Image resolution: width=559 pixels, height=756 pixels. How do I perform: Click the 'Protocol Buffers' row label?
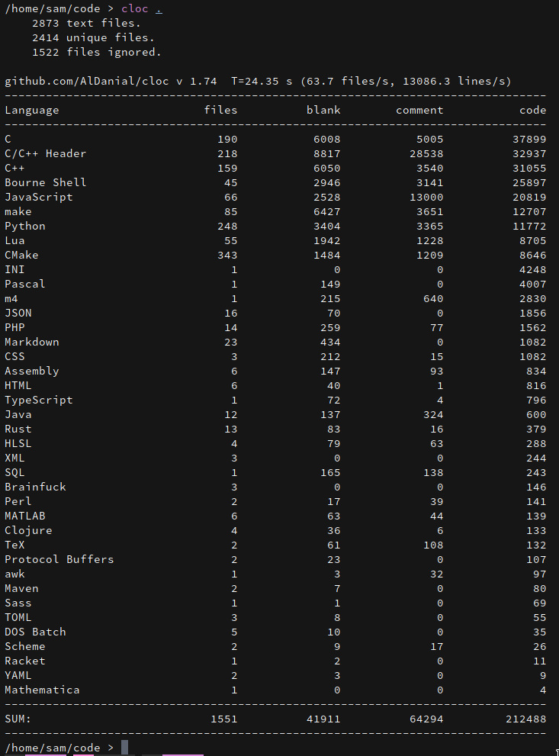tap(59, 559)
